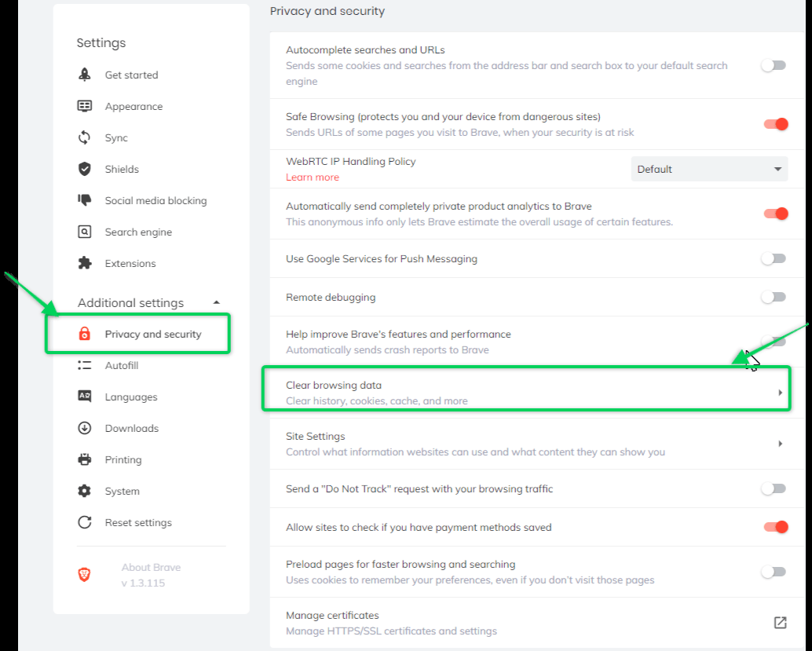
Task: Click the rocket icon beside Get started
Action: pos(84,75)
